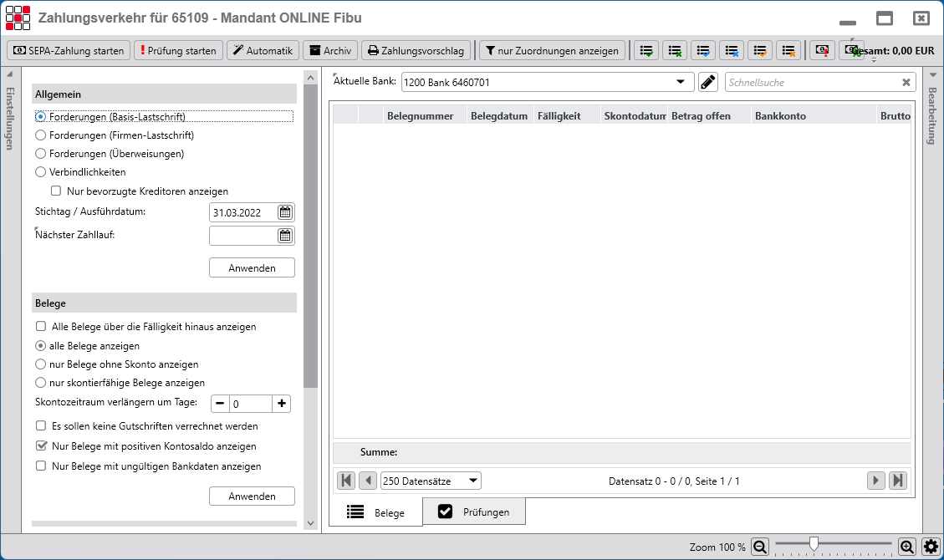Clear the Schnellsuche search field
Viewport: 944px width, 560px height.
click(907, 82)
